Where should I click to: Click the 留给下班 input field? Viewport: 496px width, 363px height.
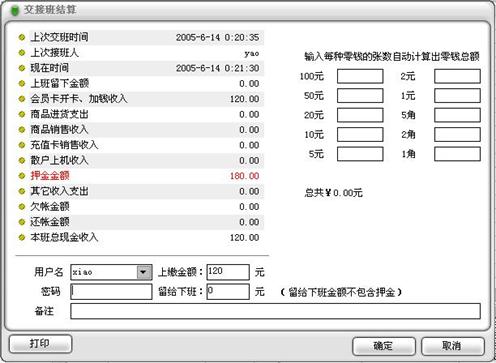point(228,292)
